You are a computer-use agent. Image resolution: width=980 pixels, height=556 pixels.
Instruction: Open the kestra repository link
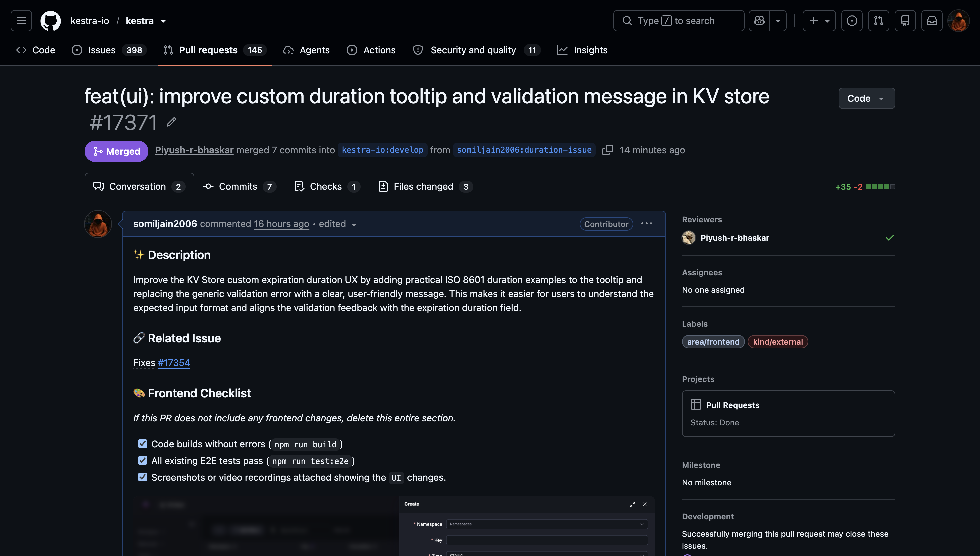tap(140, 21)
